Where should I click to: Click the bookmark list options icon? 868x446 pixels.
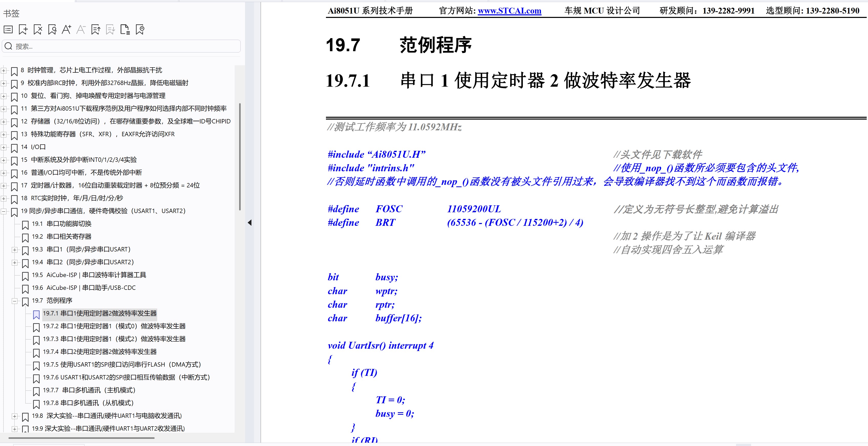(8, 30)
